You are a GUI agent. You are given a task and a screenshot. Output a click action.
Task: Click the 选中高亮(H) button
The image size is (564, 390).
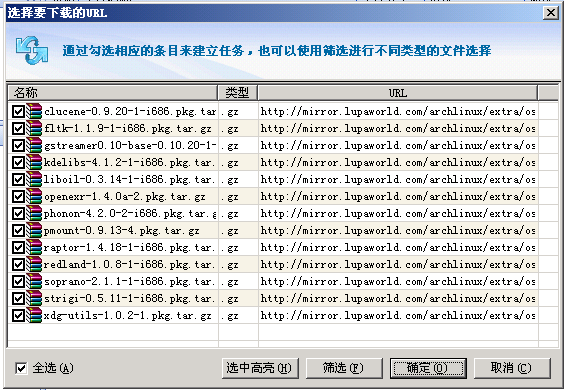(260, 368)
